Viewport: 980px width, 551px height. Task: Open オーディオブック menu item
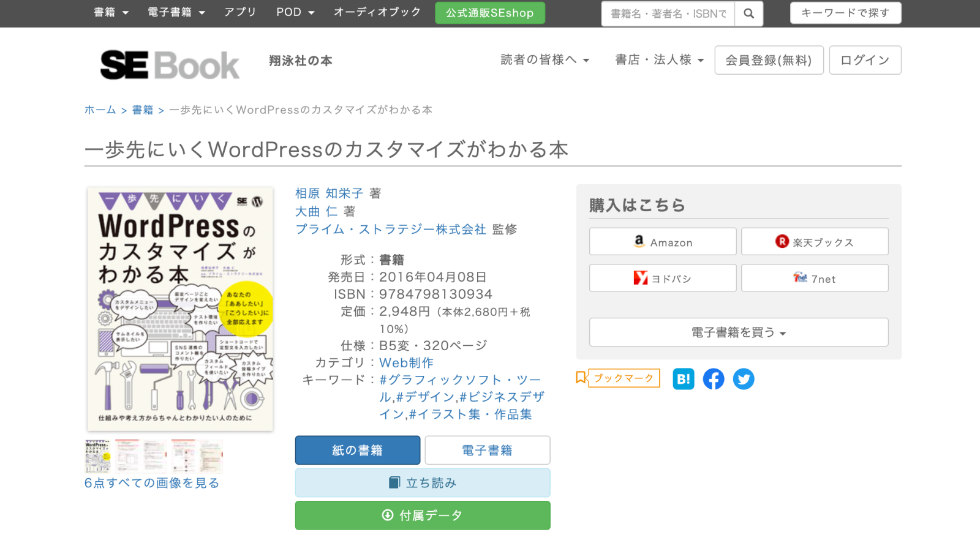tap(377, 12)
